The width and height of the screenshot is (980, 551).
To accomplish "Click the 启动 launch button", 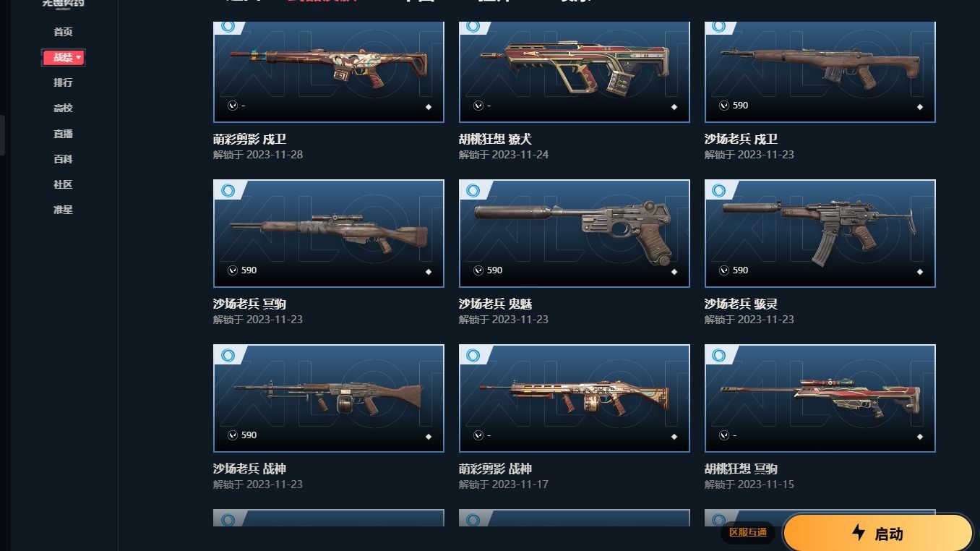I will [878, 534].
